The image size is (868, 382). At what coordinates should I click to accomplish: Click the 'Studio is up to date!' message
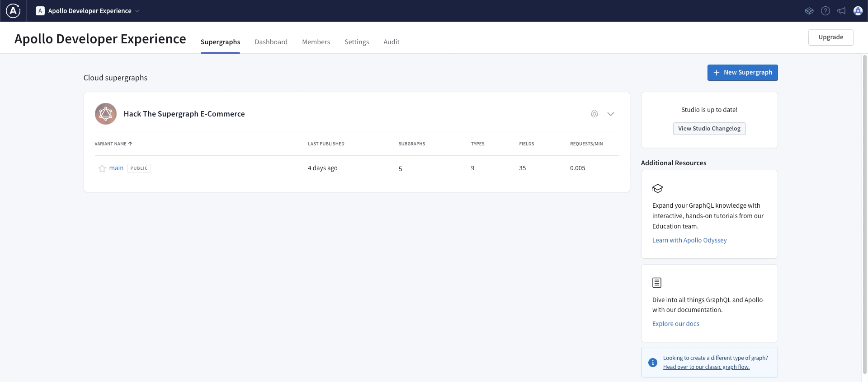click(709, 110)
